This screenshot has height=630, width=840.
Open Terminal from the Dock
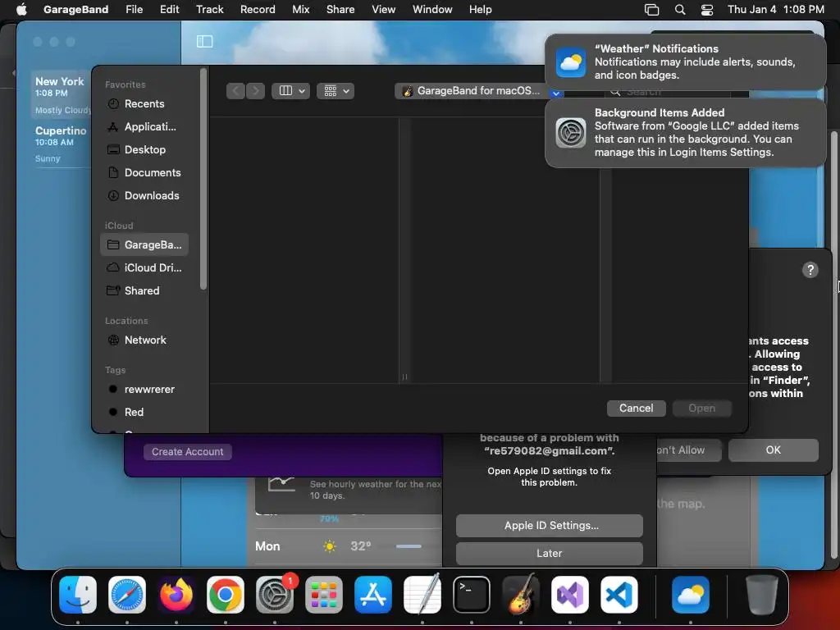click(472, 595)
